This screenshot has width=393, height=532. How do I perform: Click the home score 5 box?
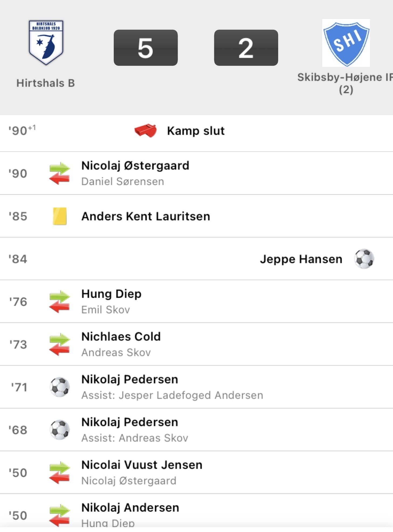[146, 48]
